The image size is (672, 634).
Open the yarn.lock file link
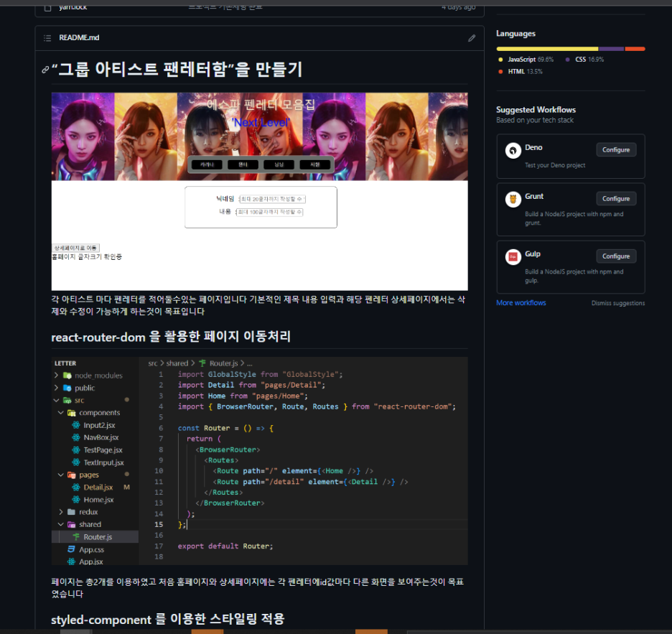[73, 7]
